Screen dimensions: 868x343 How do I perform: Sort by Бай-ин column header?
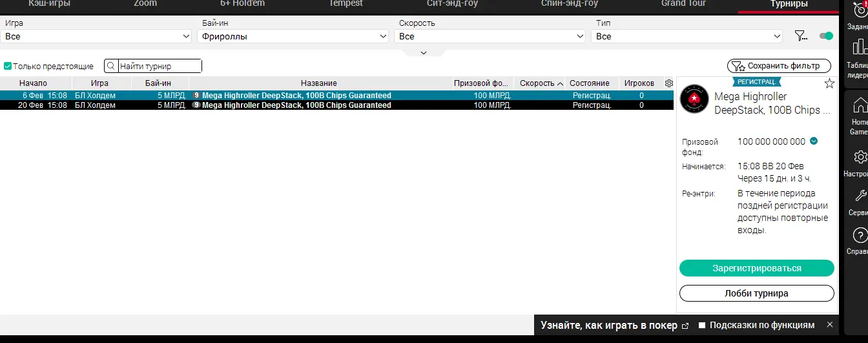click(x=160, y=83)
